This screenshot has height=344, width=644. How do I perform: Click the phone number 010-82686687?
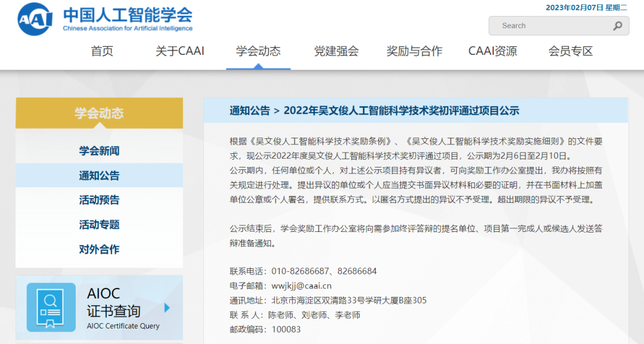tap(300, 271)
